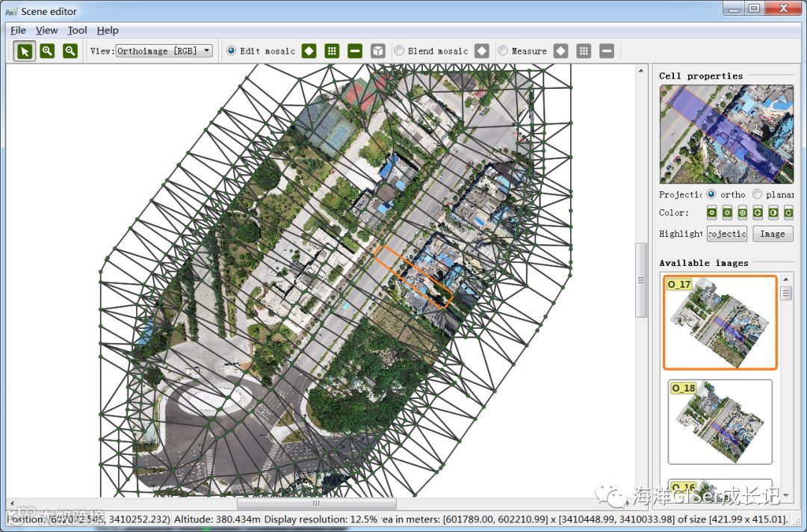The image size is (807, 532).
Task: Open the File menu
Action: pyautogui.click(x=18, y=31)
